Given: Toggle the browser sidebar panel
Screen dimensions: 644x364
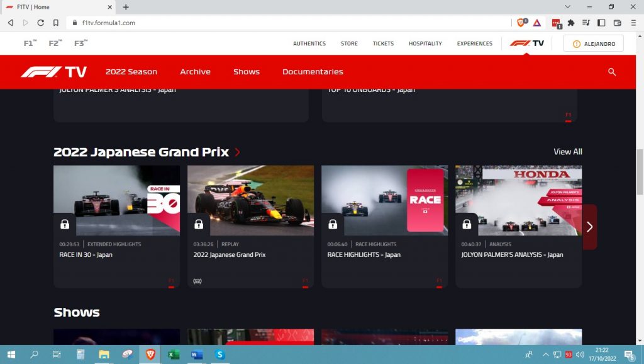Looking at the screenshot, I should pos(601,23).
